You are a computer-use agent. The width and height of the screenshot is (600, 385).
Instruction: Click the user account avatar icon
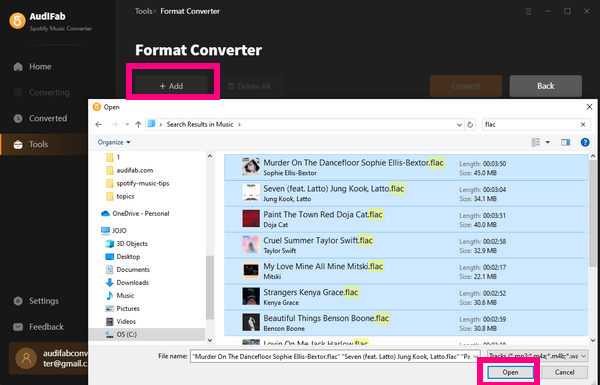[26, 359]
